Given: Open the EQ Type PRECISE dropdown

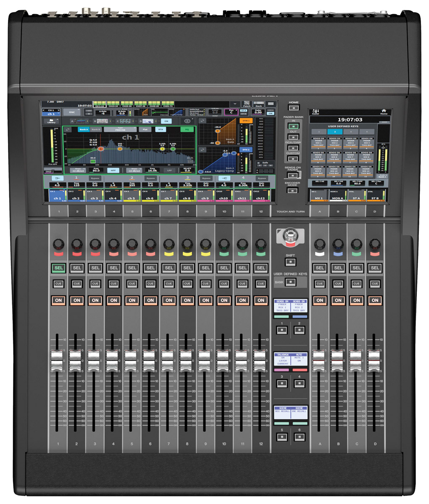Looking at the screenshot, I should click(120, 130).
